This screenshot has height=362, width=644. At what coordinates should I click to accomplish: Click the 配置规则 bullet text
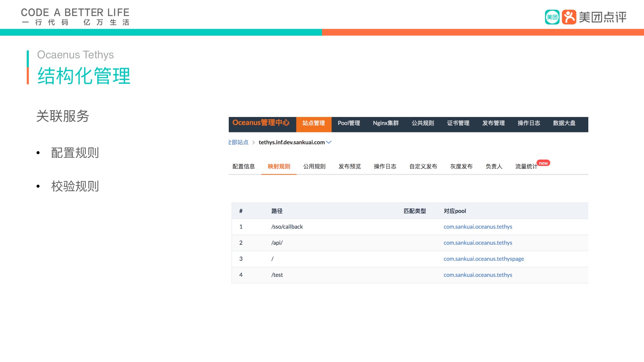pyautogui.click(x=75, y=153)
